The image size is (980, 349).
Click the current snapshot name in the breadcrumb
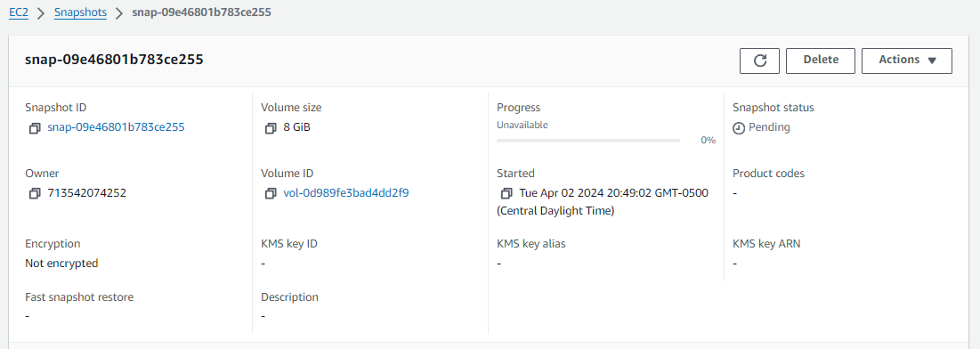(x=201, y=12)
